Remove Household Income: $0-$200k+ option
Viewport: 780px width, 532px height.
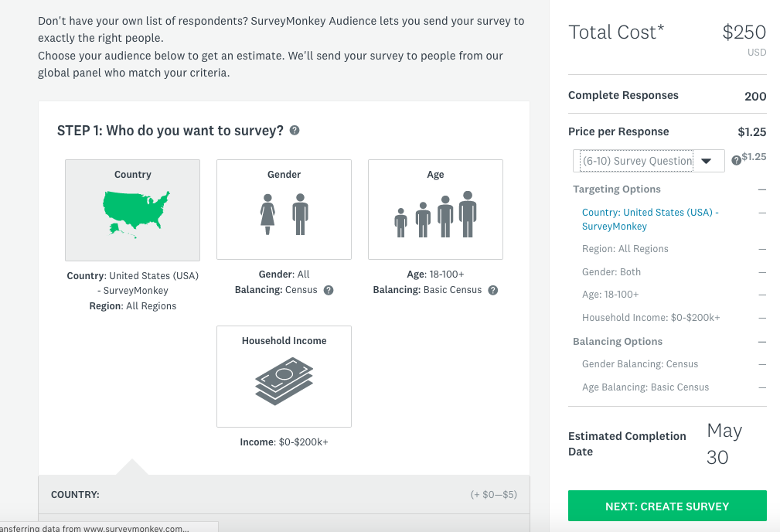coord(762,318)
